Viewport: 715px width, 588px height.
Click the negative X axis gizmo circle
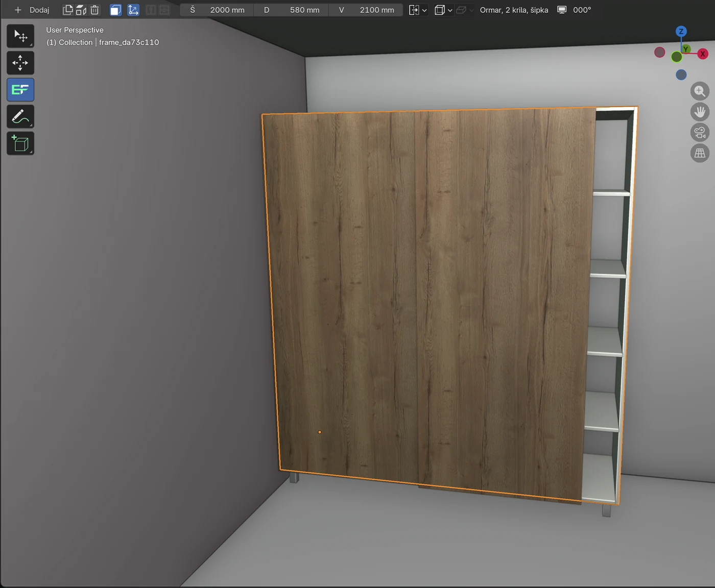click(x=660, y=52)
